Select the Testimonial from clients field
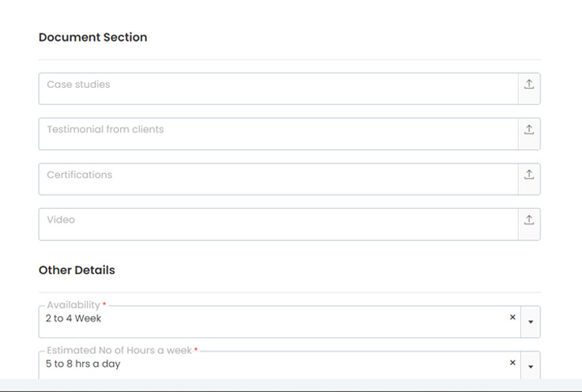582x392 pixels. [277, 134]
